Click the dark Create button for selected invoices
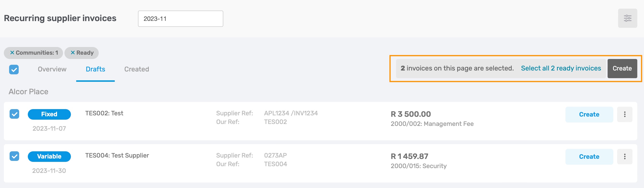This screenshot has height=188, width=644. tap(622, 68)
